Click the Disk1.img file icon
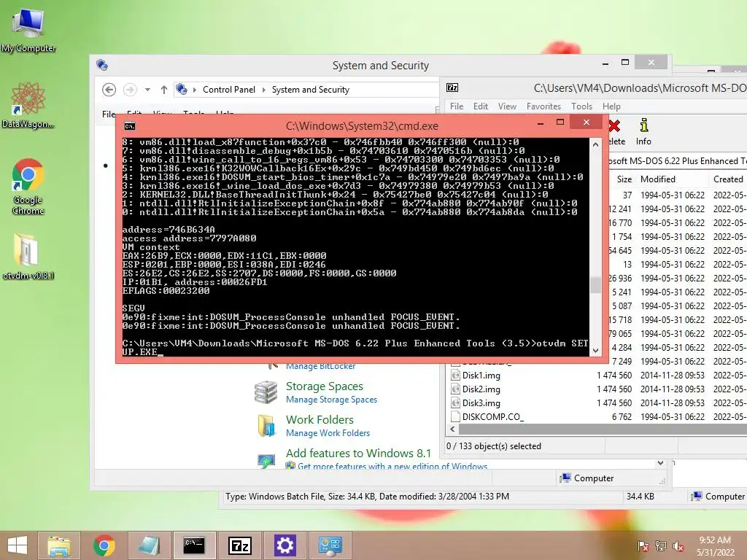The image size is (747, 560). tap(455, 376)
